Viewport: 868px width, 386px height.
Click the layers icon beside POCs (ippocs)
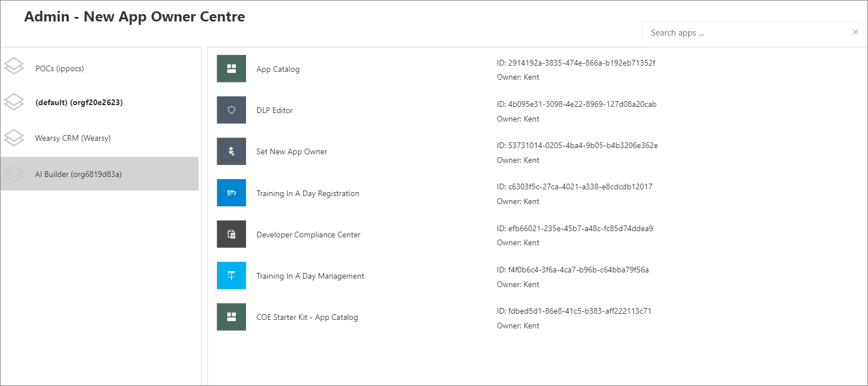14,67
